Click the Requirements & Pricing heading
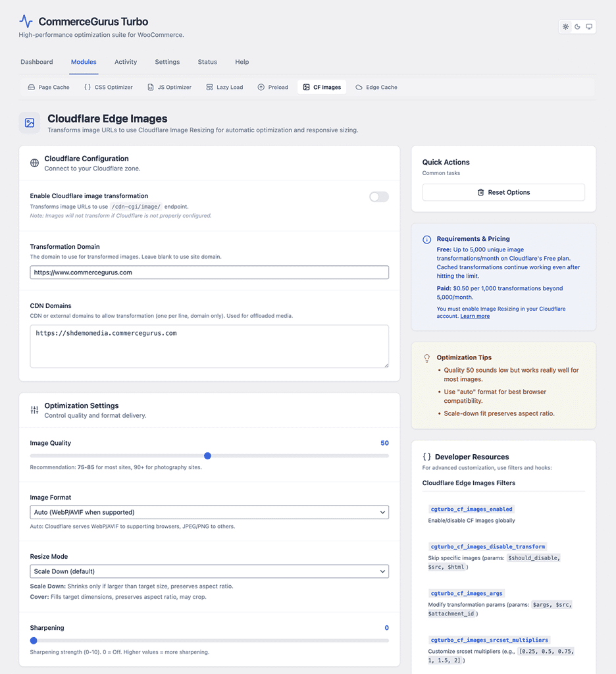This screenshot has width=616, height=674. 473,238
